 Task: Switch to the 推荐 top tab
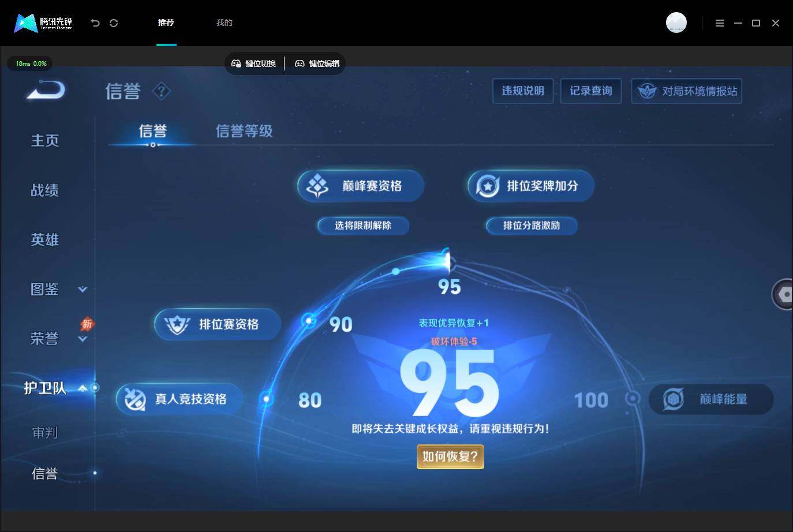pyautogui.click(x=166, y=23)
